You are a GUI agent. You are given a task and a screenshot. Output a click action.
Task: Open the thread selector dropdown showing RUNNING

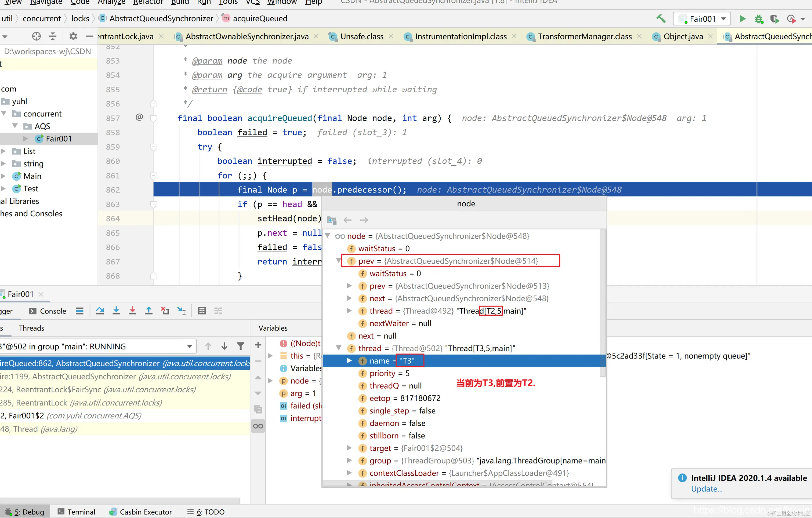click(x=190, y=346)
